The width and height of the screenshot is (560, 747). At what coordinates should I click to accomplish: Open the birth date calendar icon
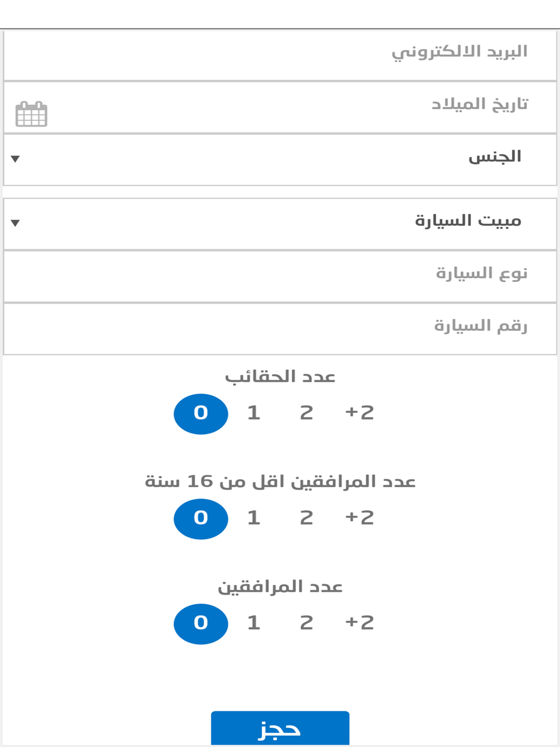pyautogui.click(x=31, y=114)
